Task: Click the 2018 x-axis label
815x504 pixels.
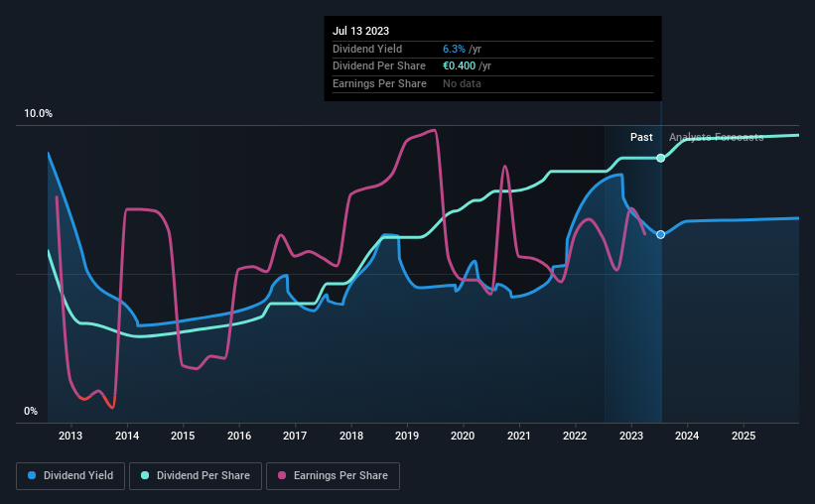Action: [351, 436]
